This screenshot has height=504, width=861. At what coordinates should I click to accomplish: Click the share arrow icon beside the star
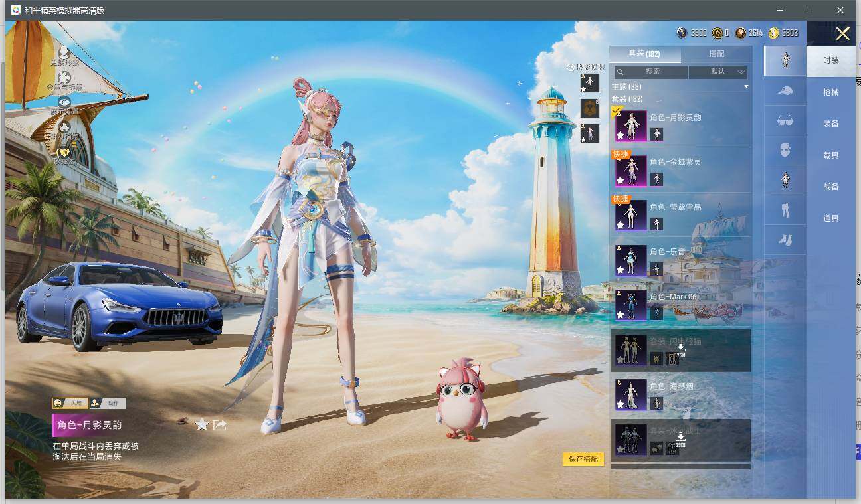[220, 424]
